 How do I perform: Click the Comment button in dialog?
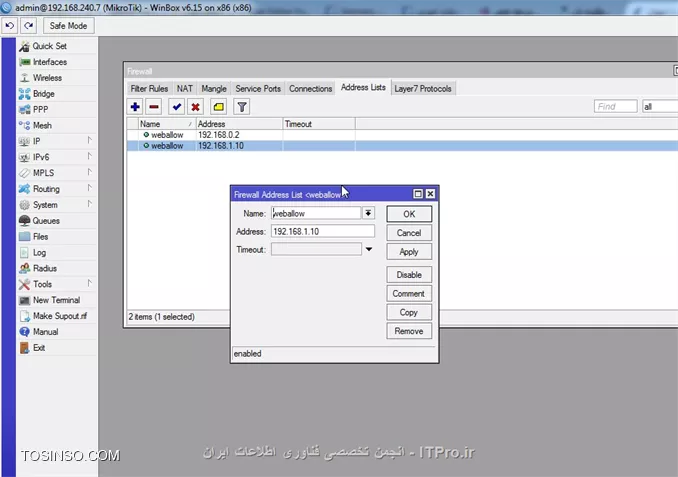pos(409,294)
